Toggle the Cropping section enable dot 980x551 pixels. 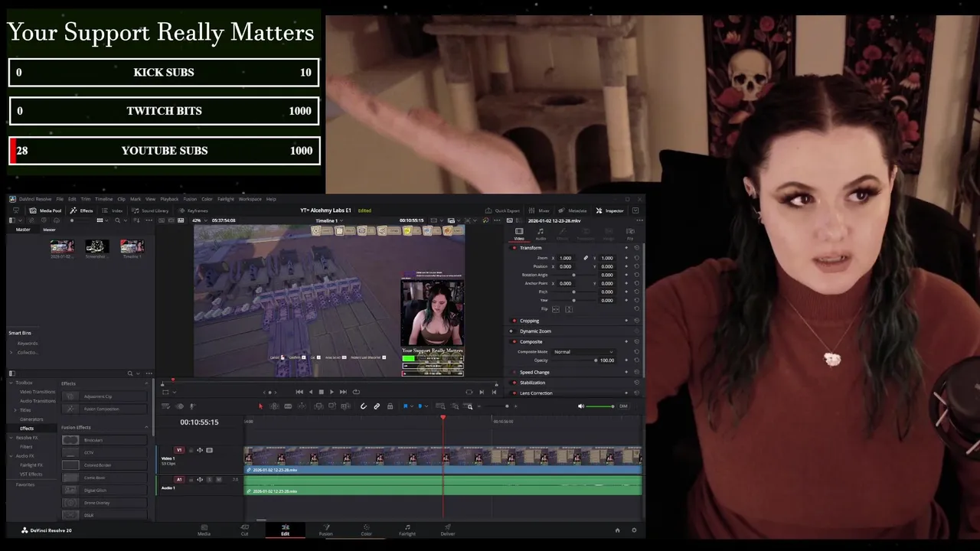click(514, 321)
